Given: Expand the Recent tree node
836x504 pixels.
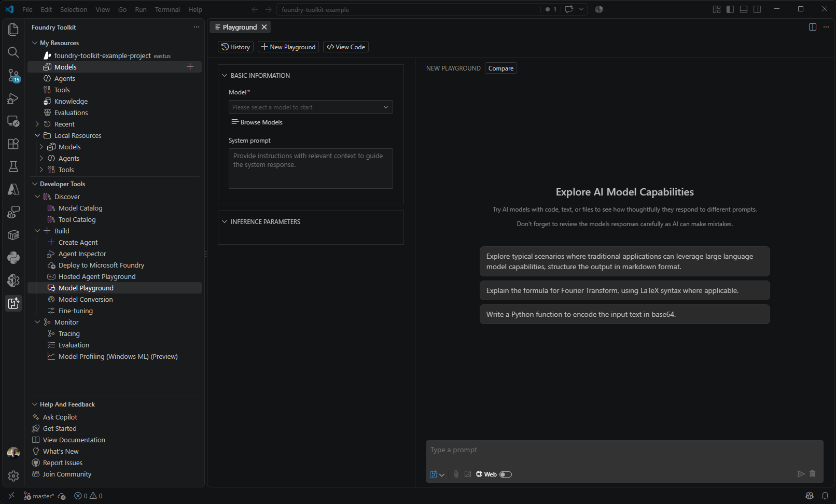Looking at the screenshot, I should pyautogui.click(x=37, y=124).
